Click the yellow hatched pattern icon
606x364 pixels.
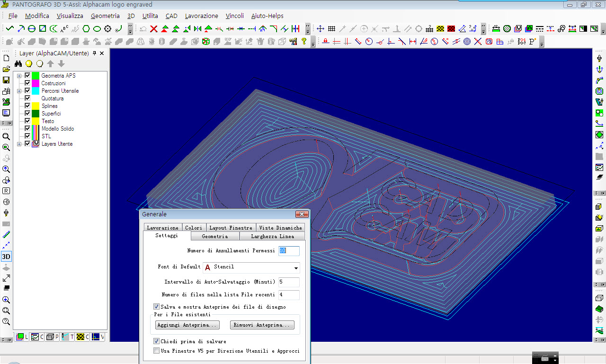440,29
